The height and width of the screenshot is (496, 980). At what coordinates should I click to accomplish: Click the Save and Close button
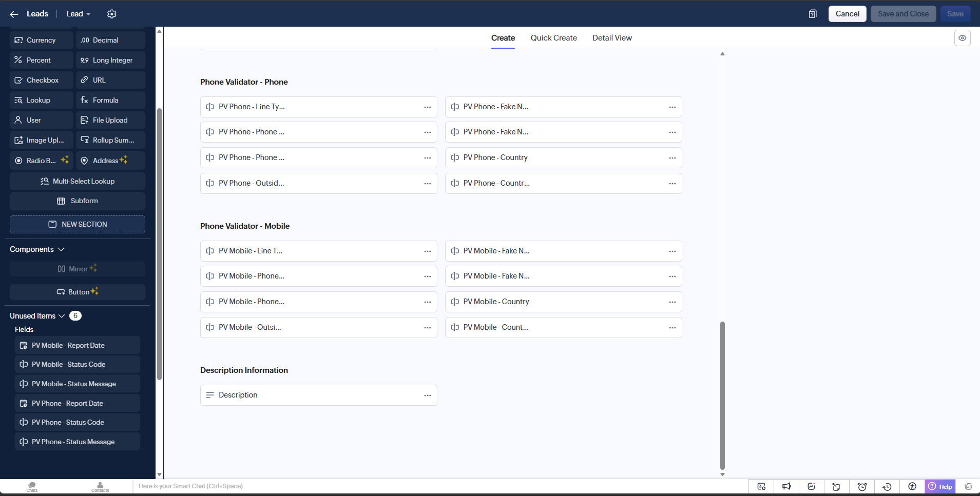coord(903,14)
